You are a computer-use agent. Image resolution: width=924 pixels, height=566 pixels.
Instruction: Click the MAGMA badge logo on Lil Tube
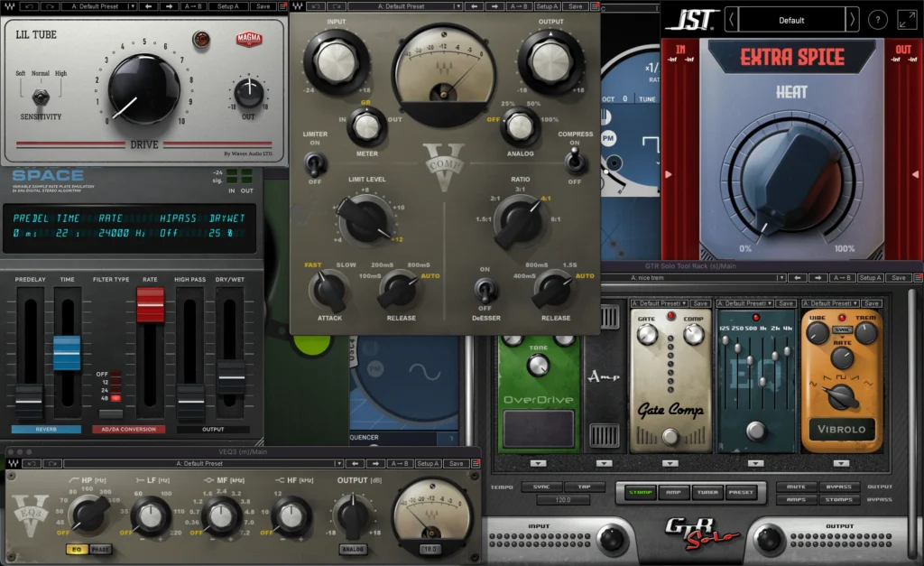click(x=249, y=39)
